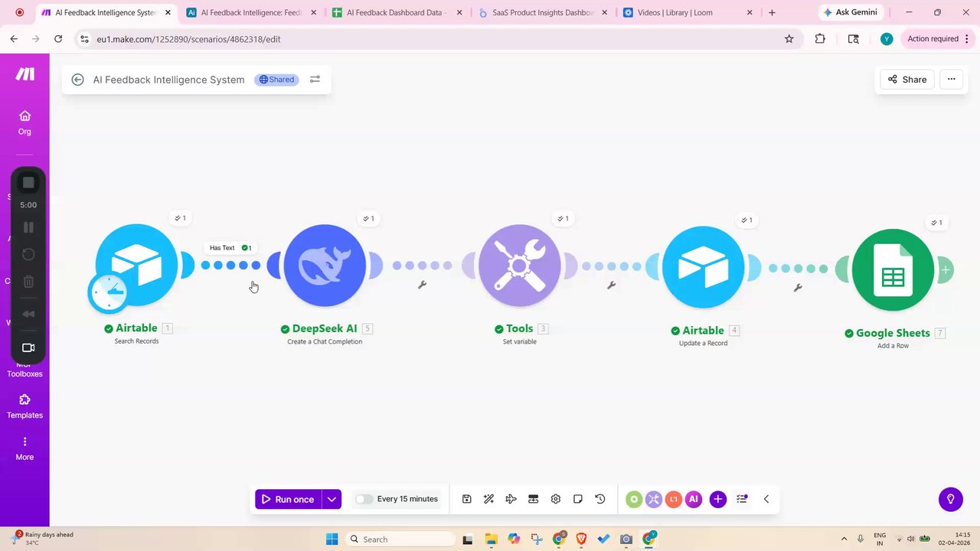Click the Airtable module 1 run count bubble
The width and height of the screenshot is (980, 551).
click(x=180, y=218)
